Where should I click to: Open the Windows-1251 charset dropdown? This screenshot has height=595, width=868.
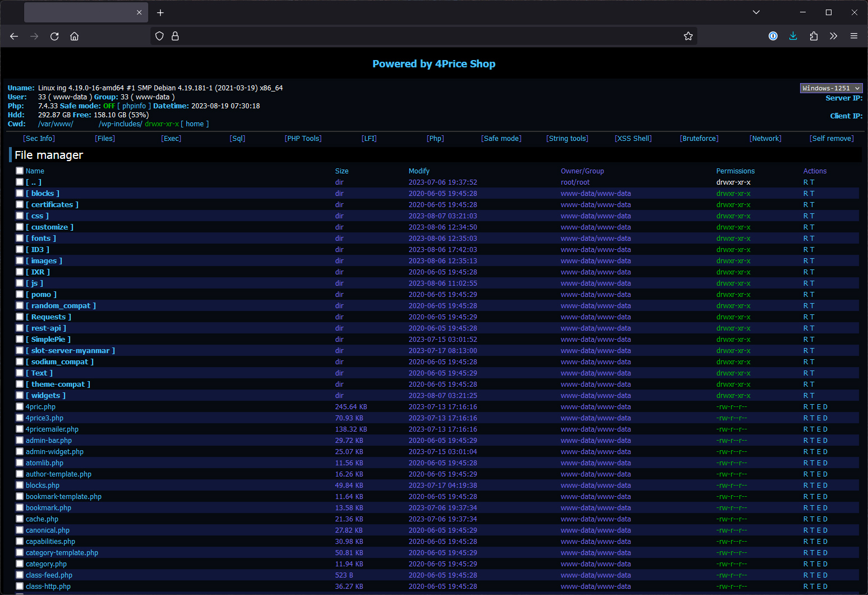click(x=831, y=88)
